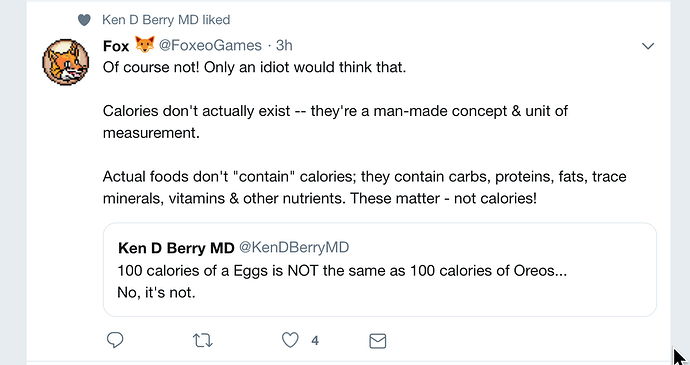Send tweet via the Direct Message envelope icon

pos(378,341)
